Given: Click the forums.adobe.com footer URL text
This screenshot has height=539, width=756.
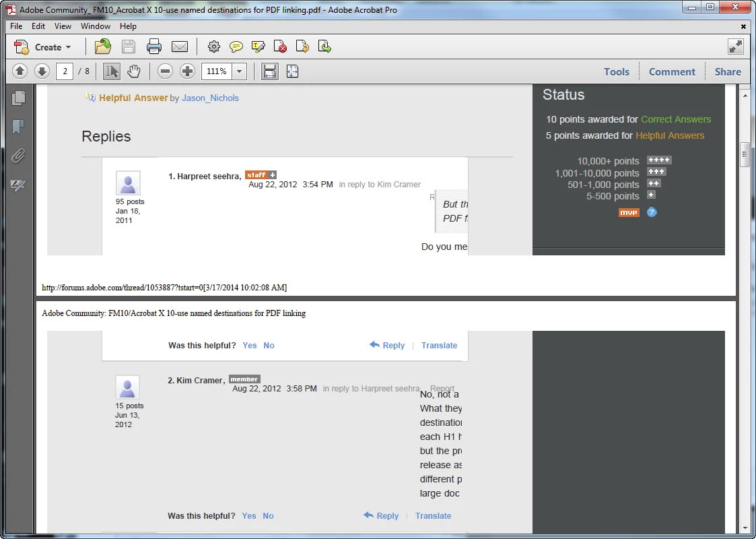Looking at the screenshot, I should pos(164,288).
